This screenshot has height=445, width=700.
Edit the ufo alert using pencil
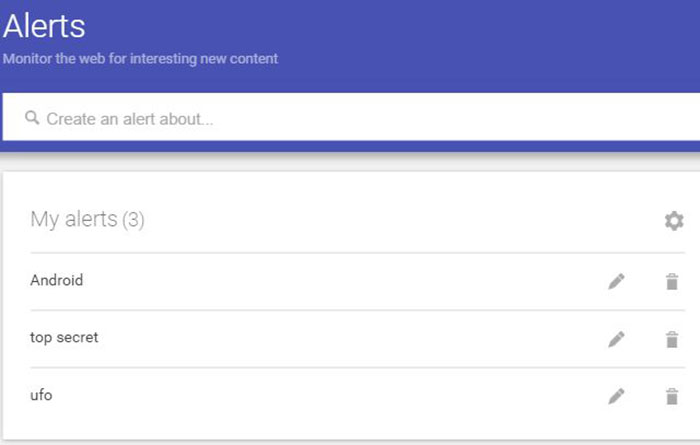point(616,396)
